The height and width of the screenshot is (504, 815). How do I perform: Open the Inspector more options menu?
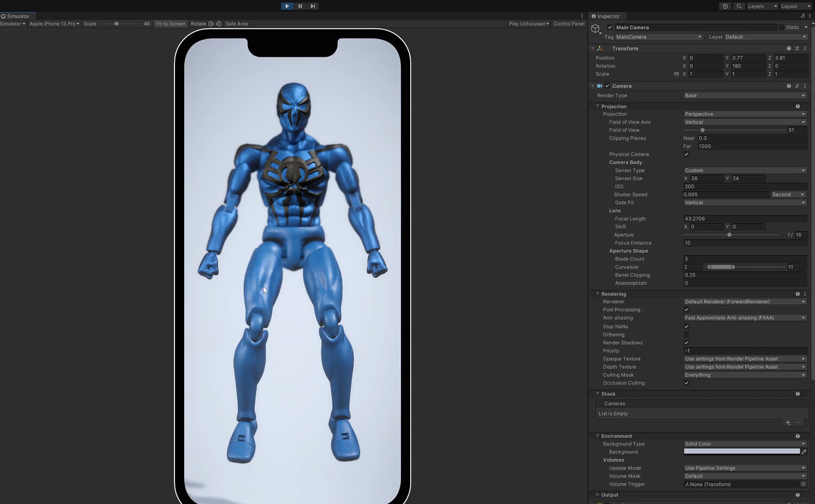click(x=810, y=16)
